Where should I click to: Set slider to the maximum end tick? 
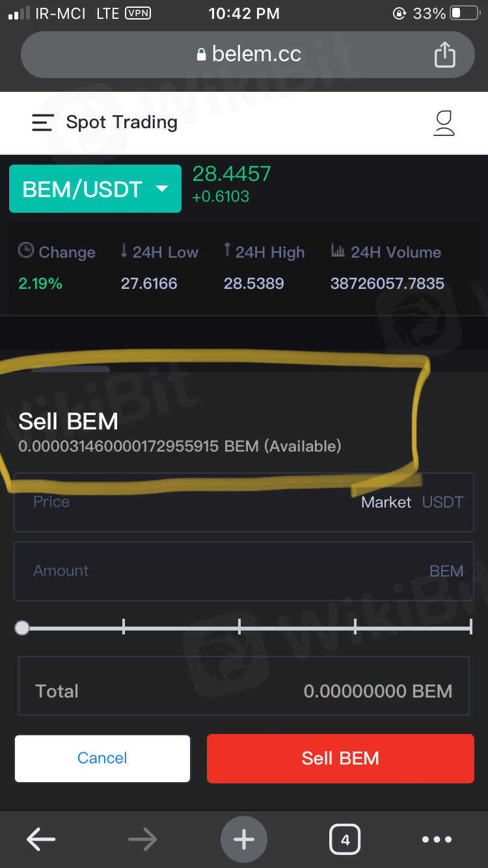pos(470,628)
